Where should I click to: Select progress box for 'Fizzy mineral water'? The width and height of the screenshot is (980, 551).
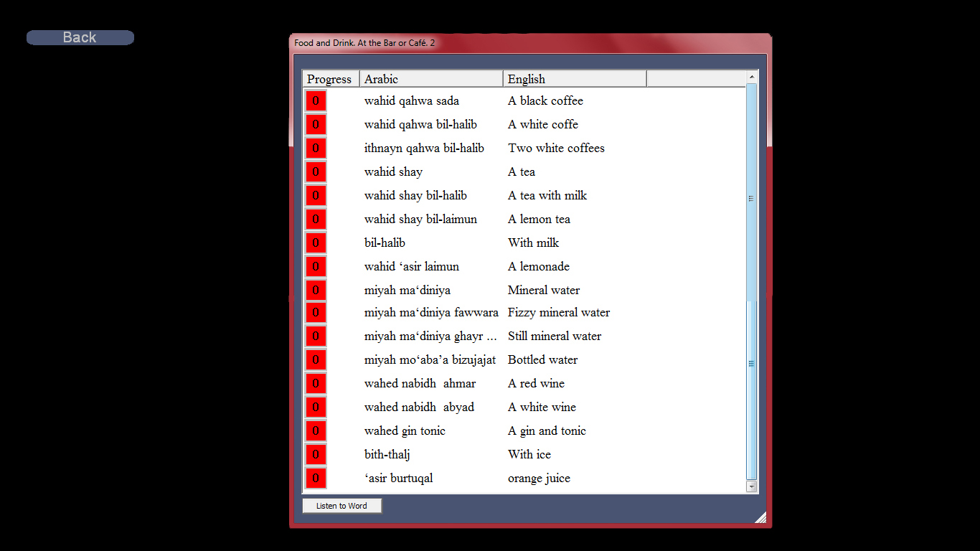pos(316,312)
